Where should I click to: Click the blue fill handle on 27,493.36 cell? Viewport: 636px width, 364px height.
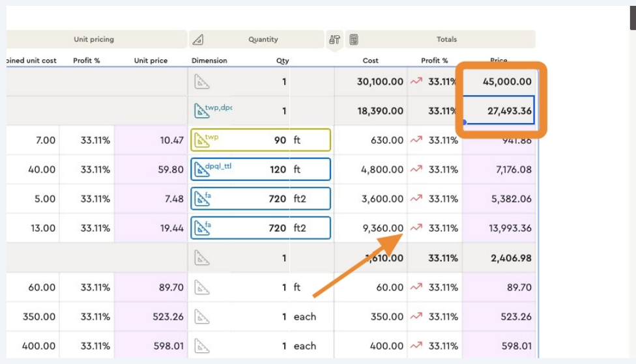click(x=464, y=122)
